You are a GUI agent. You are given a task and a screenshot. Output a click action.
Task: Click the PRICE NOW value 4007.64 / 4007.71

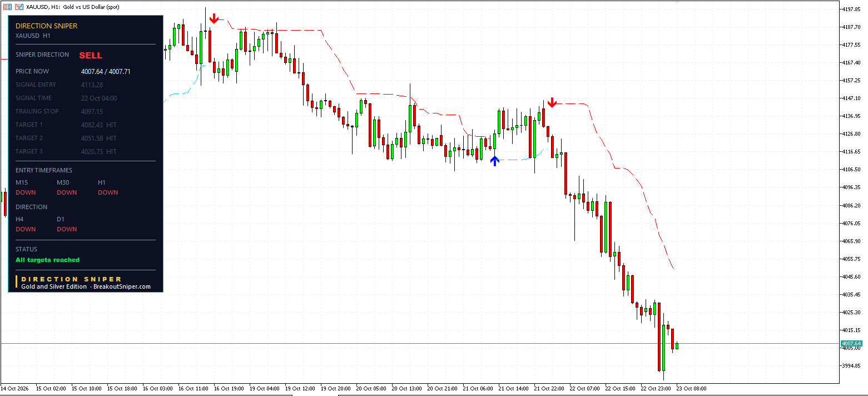[x=106, y=72]
